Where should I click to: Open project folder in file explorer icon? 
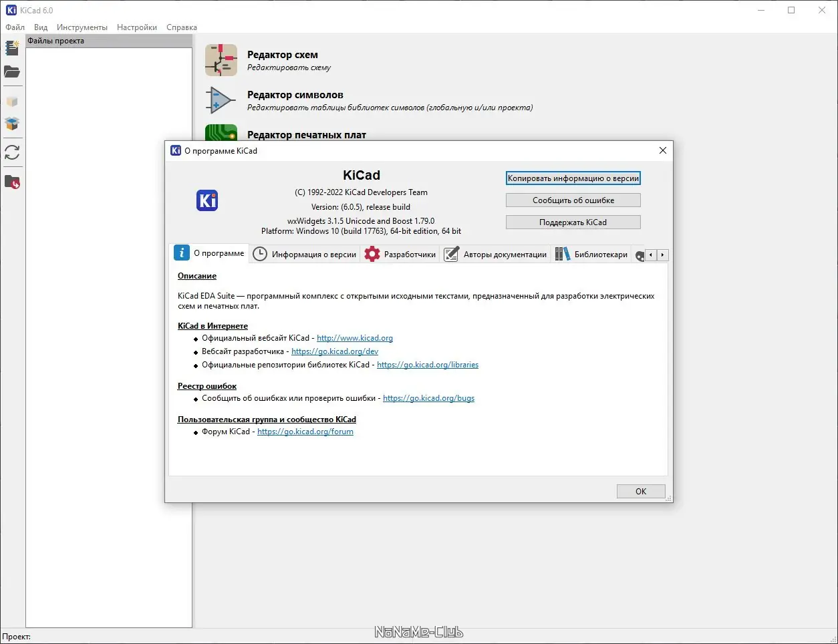tap(12, 182)
